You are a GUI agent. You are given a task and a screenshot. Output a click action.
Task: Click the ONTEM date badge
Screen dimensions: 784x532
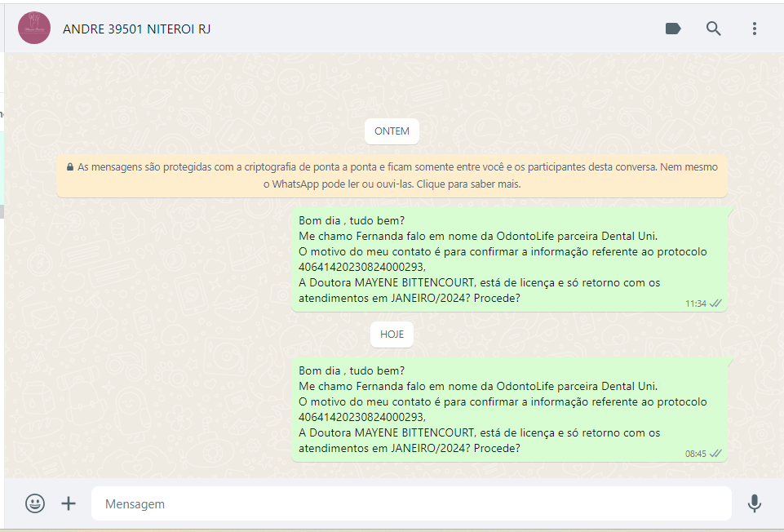pyautogui.click(x=392, y=131)
